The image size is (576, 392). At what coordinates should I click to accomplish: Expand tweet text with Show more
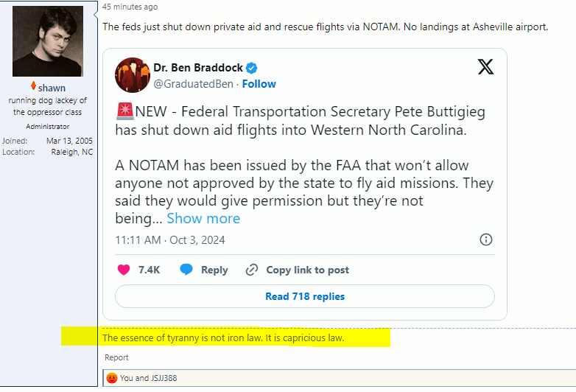pyautogui.click(x=203, y=218)
